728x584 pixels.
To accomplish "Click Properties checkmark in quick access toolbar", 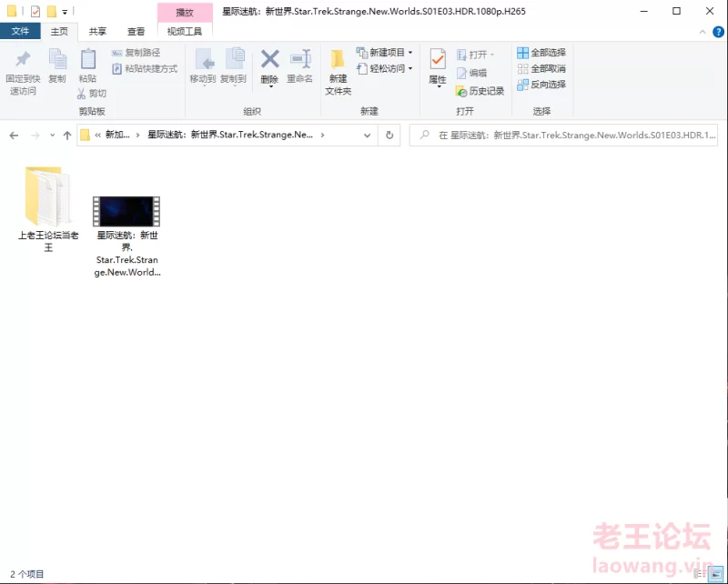I will 35,11.
